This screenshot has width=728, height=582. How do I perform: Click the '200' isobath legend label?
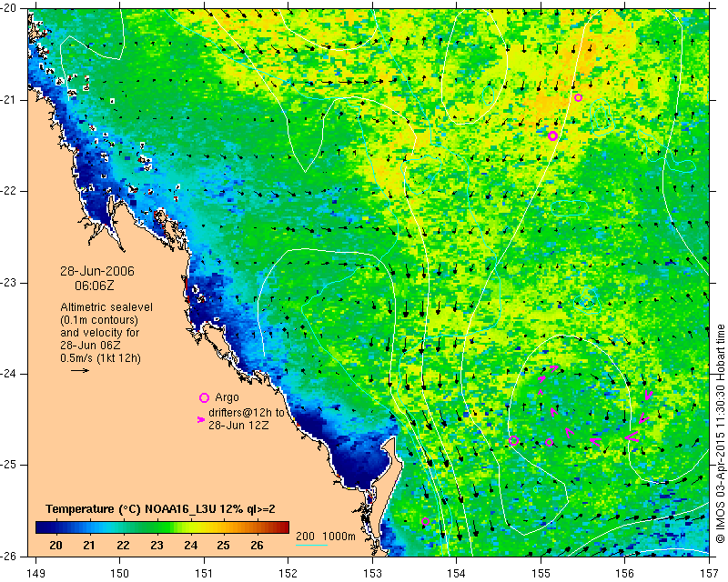305,536
